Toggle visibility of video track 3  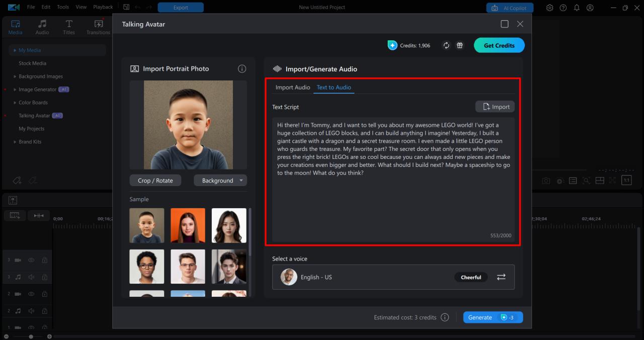[31, 260]
